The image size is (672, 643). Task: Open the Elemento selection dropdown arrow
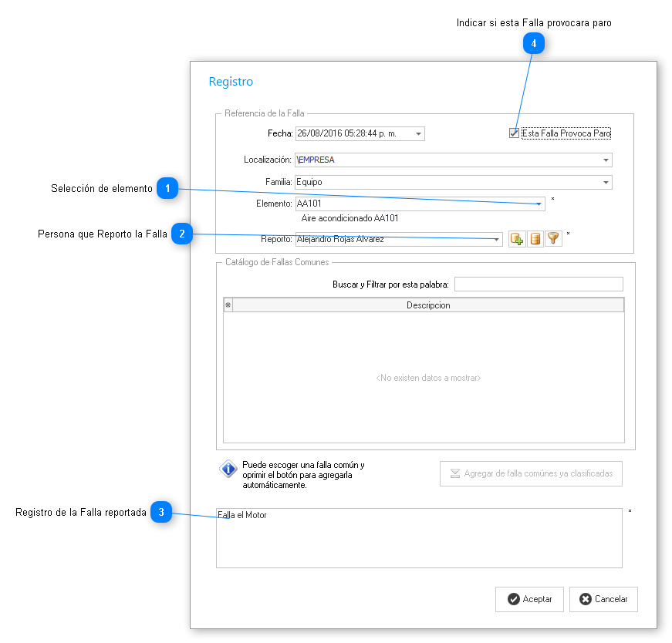(x=539, y=204)
